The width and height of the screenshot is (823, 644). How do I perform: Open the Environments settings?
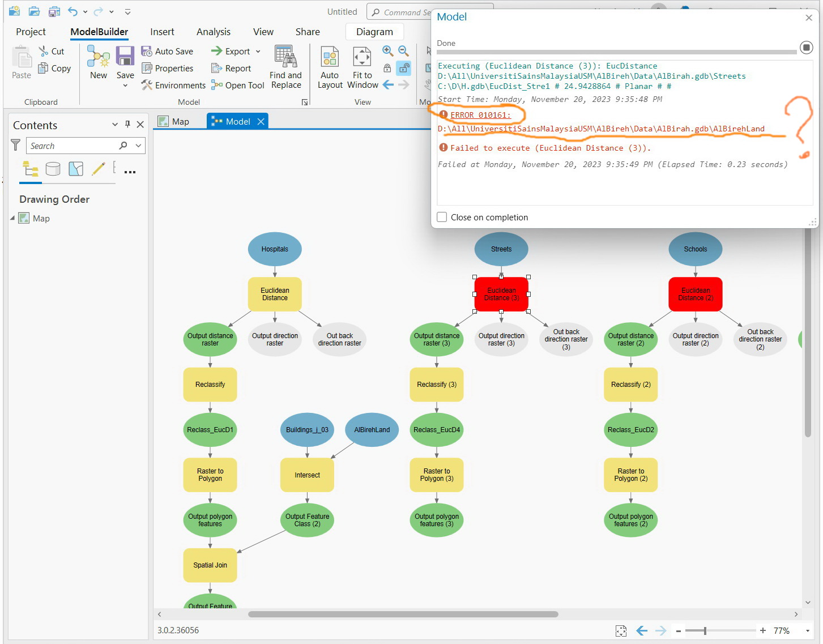coord(173,85)
